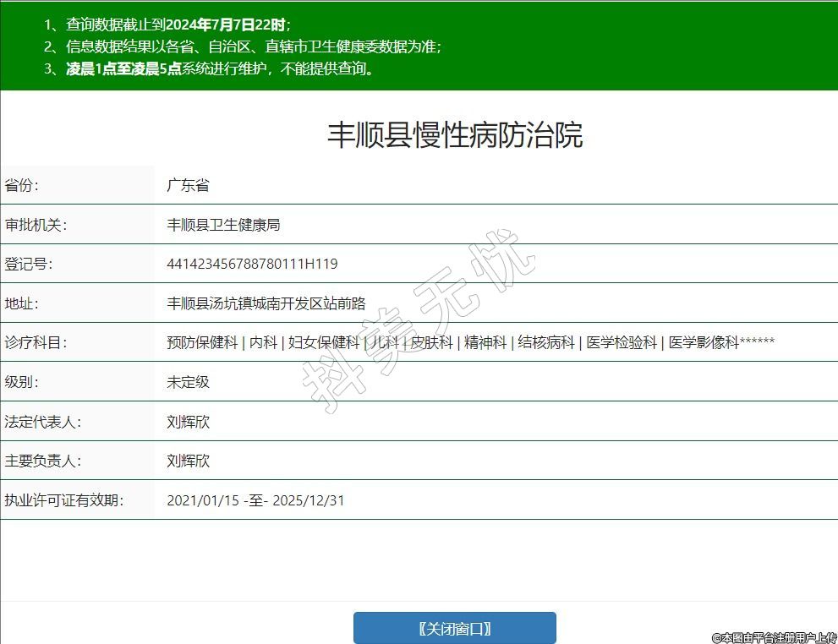Click 刘辉欣 in the 主要负责人 row
The width and height of the screenshot is (838, 644).
(188, 461)
